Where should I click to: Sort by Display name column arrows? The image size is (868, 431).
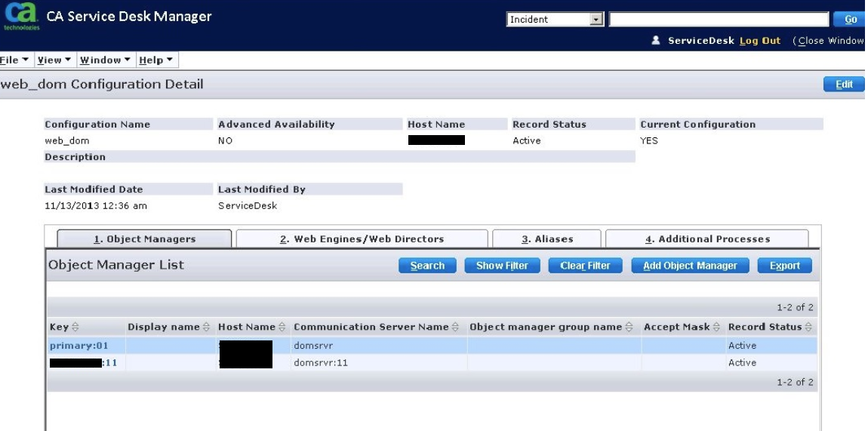(207, 327)
